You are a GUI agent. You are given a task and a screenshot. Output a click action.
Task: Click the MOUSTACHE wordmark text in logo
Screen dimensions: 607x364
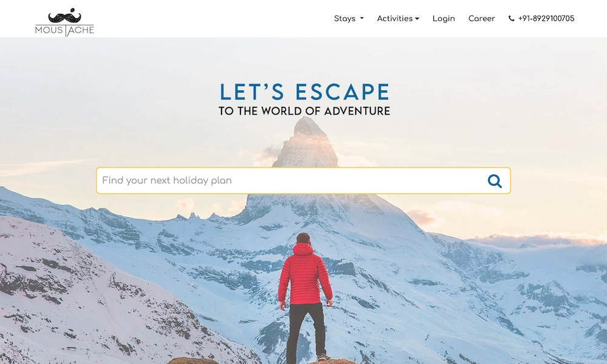click(x=65, y=30)
